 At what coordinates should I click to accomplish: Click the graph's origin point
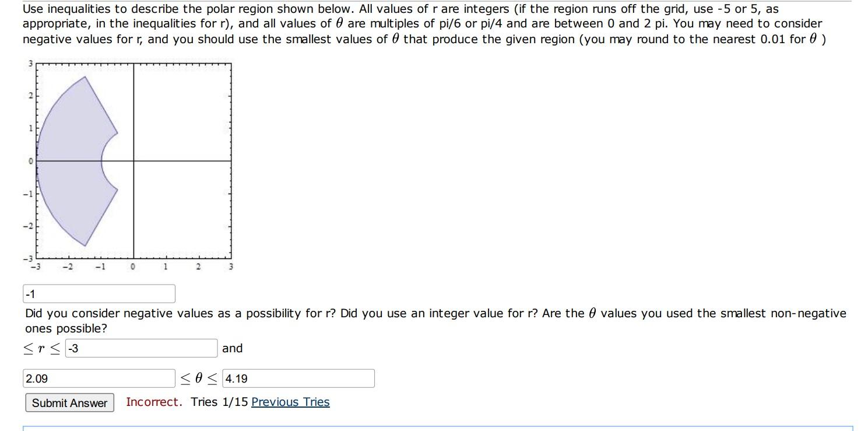(133, 161)
